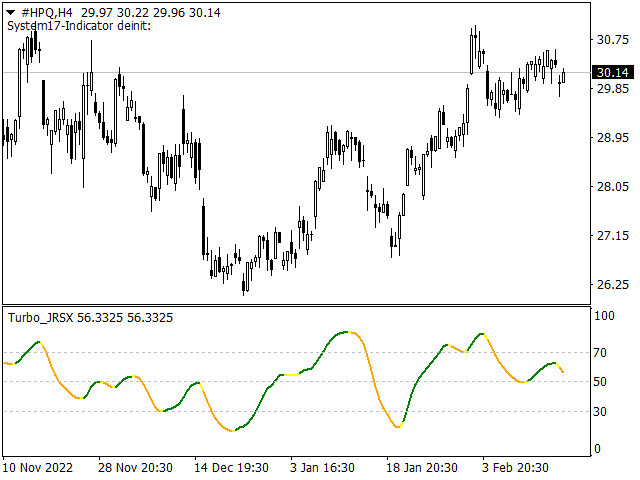Select the 28.95 price scale label
This screenshot has height=480, width=640.
(612, 138)
